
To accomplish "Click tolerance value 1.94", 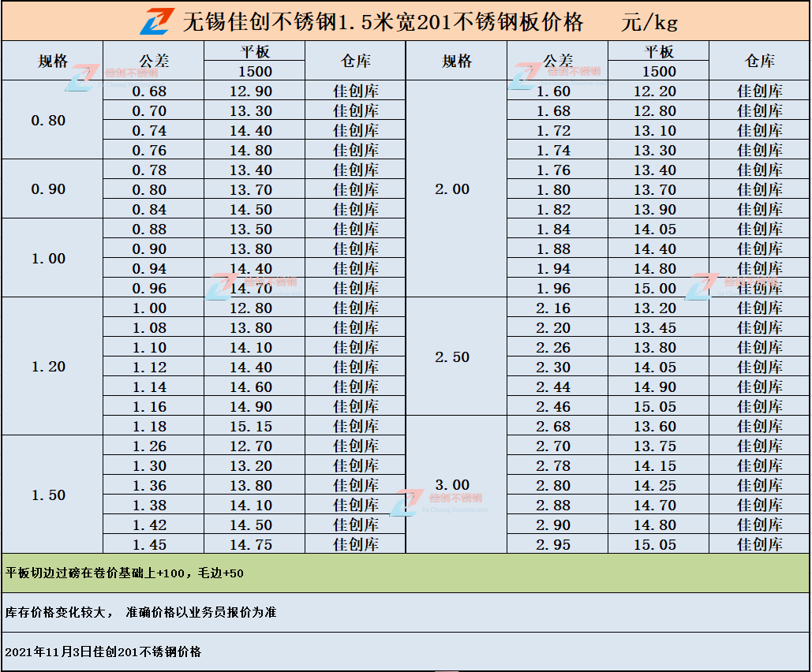I will [553, 269].
